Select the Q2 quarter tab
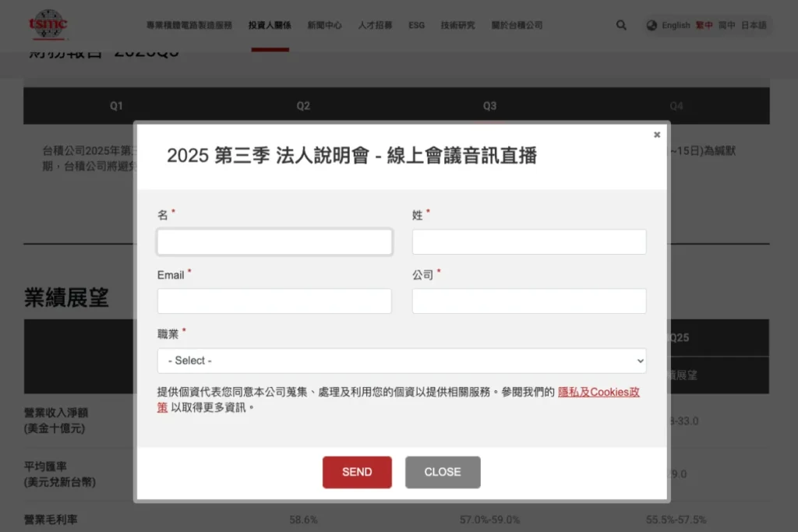 (303, 106)
